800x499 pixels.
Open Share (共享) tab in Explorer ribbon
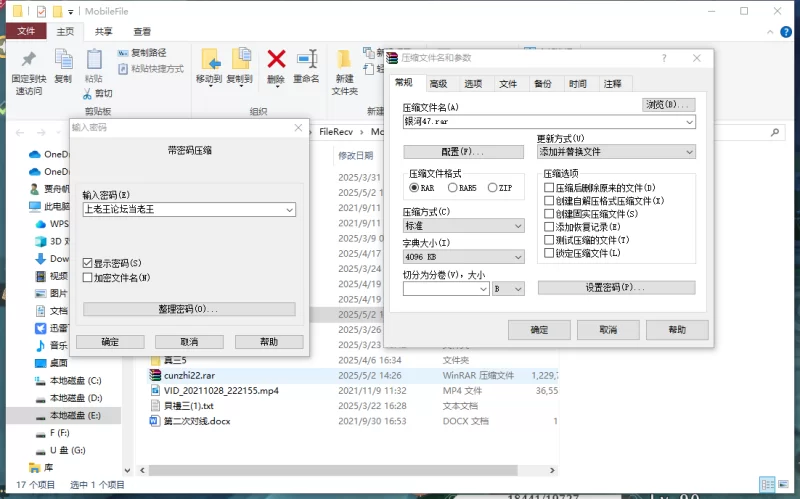point(104,32)
